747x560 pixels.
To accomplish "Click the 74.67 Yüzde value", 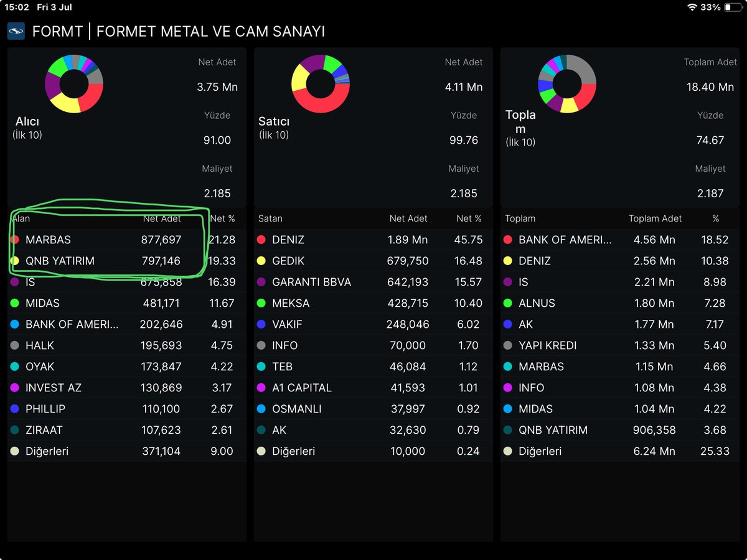I will coord(710,140).
